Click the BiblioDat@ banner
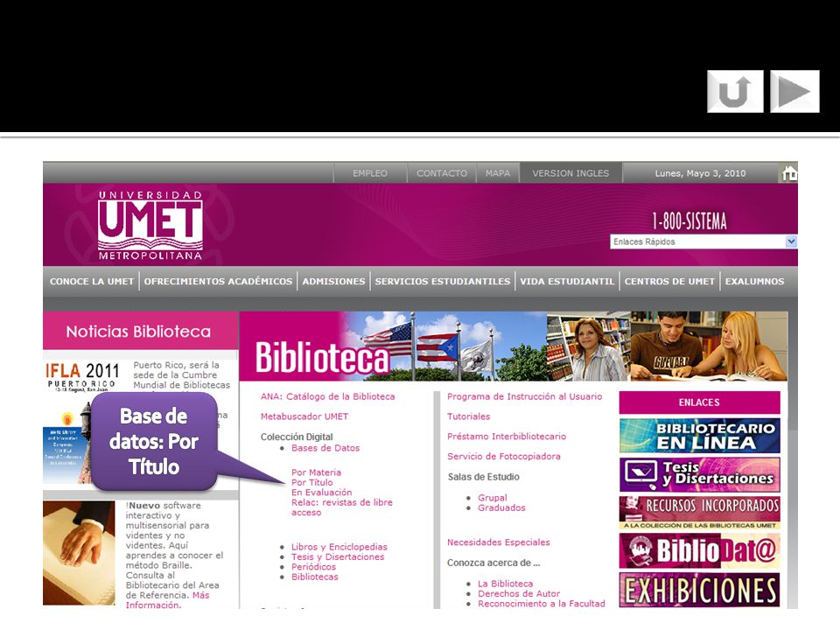The width and height of the screenshot is (840, 630). click(x=700, y=551)
